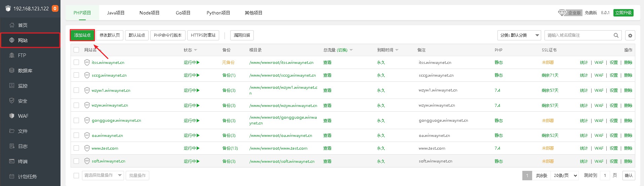Check the box for wzyw1.winwaynet.cn
Image resolution: width=644 pixels, height=186 pixels.
(76, 90)
